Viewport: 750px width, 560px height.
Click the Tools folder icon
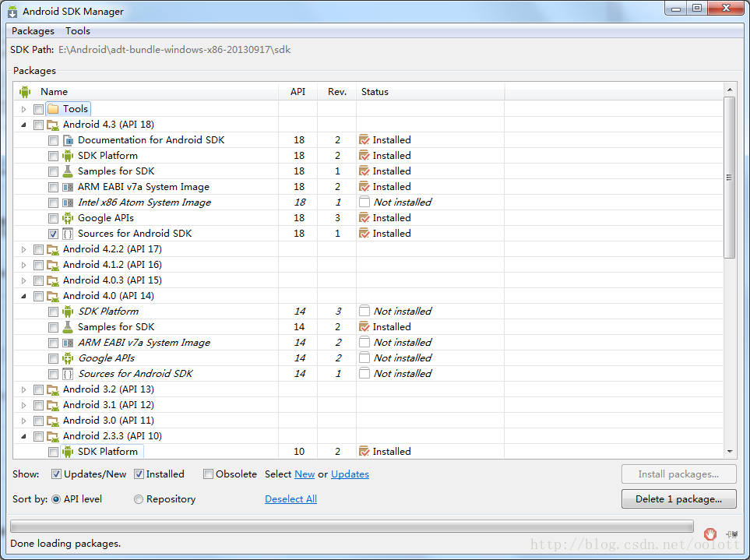53,109
